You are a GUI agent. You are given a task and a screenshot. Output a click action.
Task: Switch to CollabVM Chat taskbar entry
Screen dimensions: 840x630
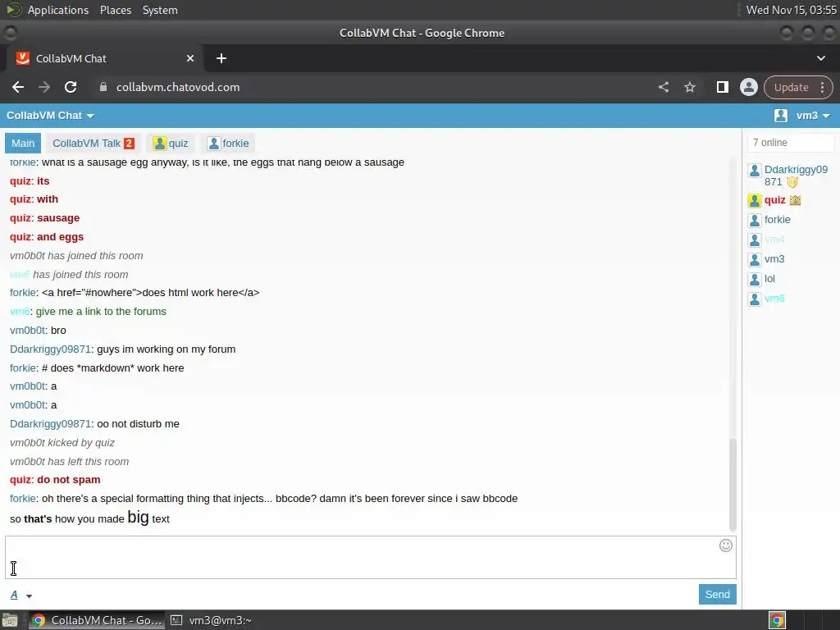pos(97,620)
